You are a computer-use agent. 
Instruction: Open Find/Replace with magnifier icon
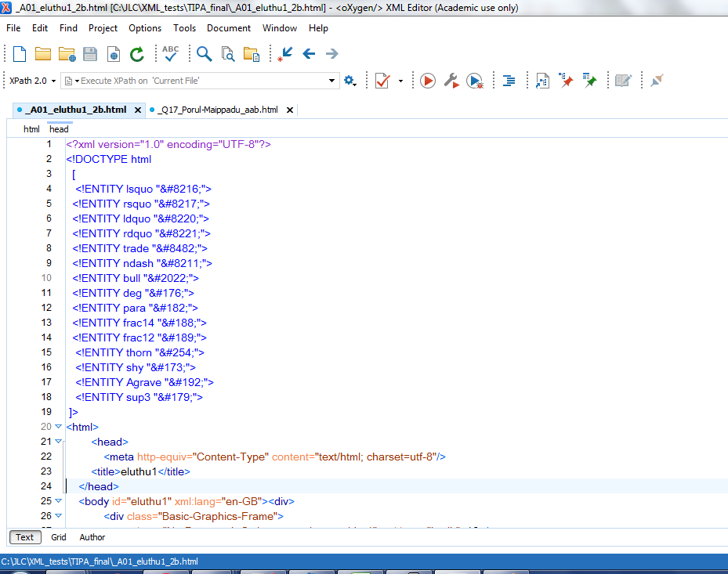click(x=204, y=54)
